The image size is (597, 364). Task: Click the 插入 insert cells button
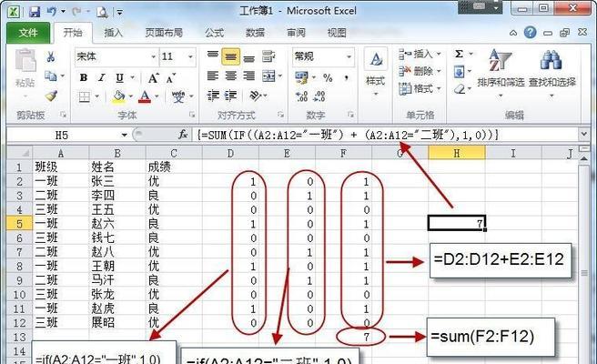point(420,54)
